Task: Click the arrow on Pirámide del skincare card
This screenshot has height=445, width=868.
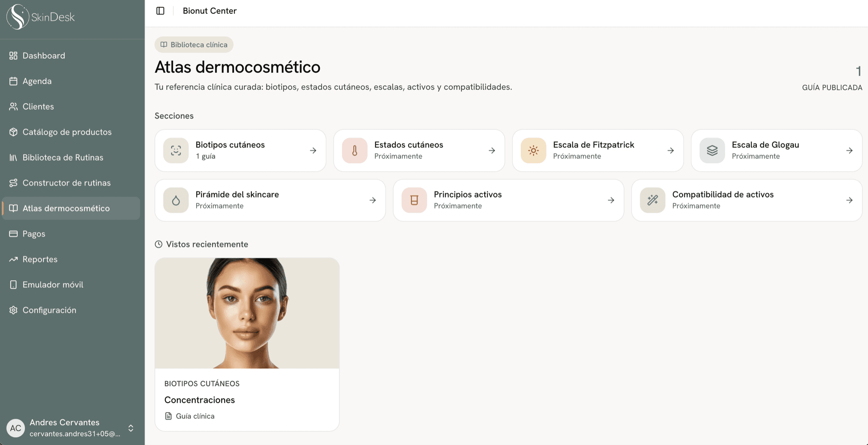Action: click(372, 200)
